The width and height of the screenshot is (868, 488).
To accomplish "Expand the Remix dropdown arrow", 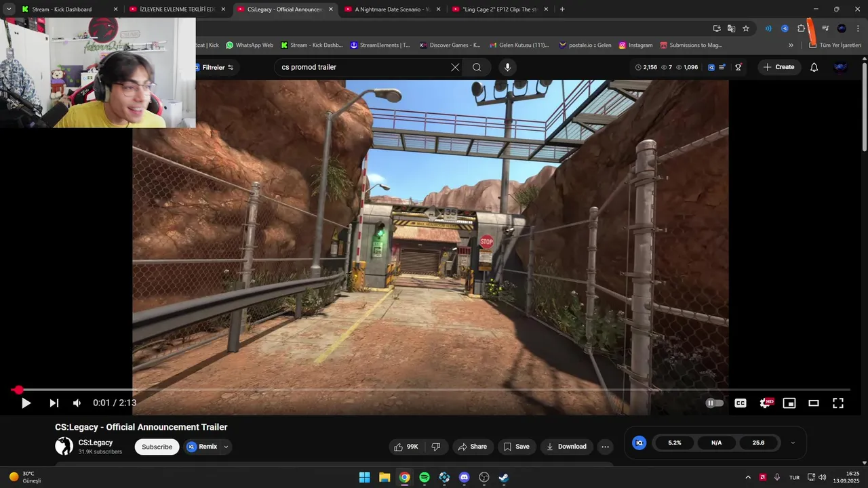I will 226,447.
